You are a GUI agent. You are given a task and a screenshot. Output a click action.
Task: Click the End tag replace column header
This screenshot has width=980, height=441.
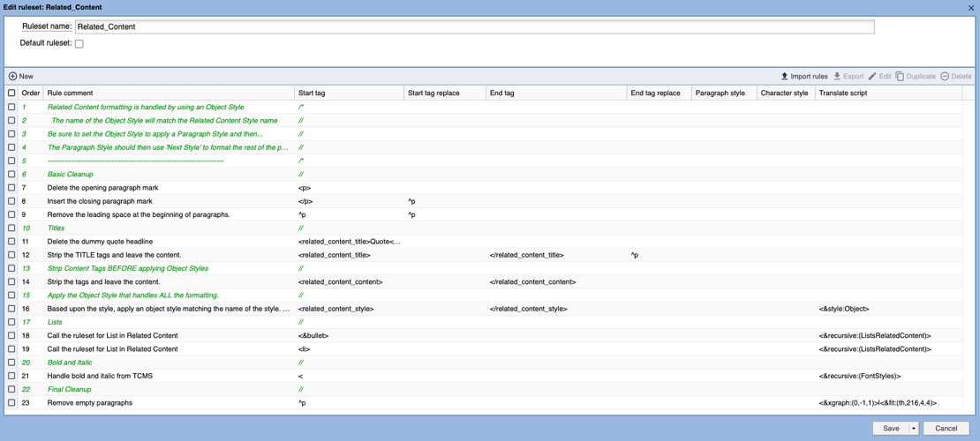[x=659, y=93]
